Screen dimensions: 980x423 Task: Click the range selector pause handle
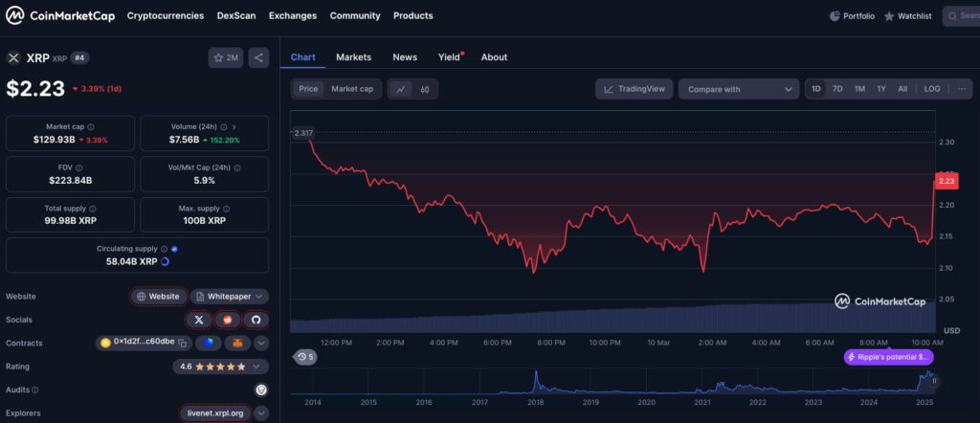[935, 381]
